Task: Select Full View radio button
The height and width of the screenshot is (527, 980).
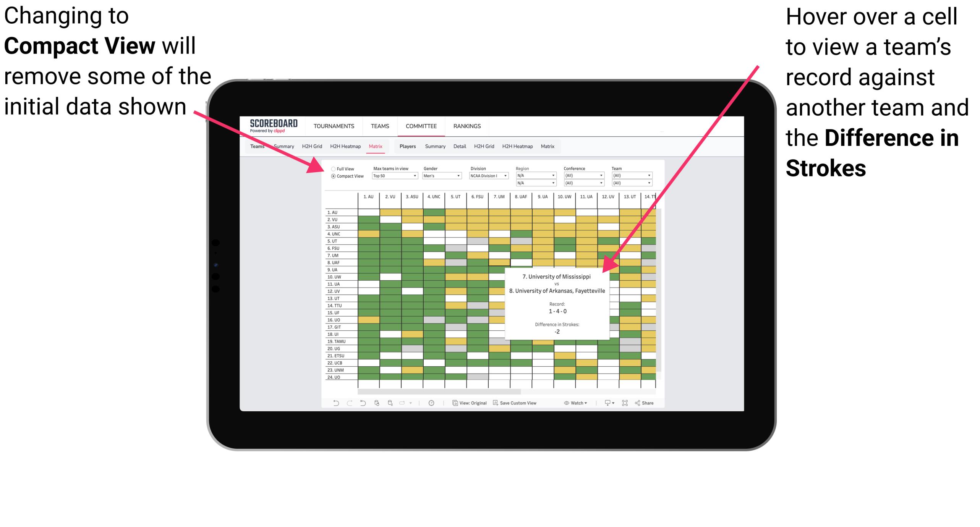Action: [x=332, y=168]
